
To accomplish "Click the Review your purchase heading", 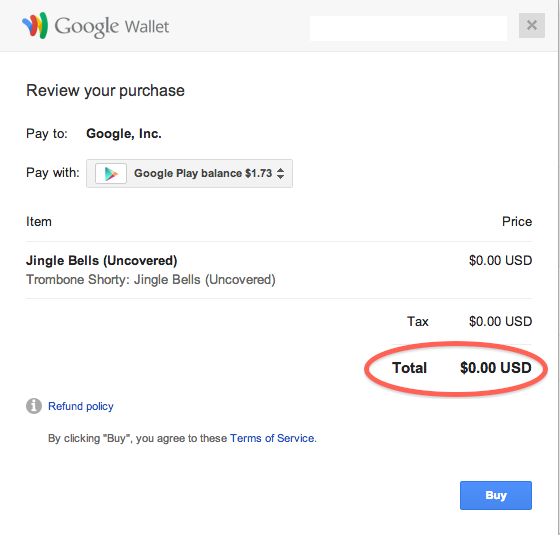I will pos(105,91).
